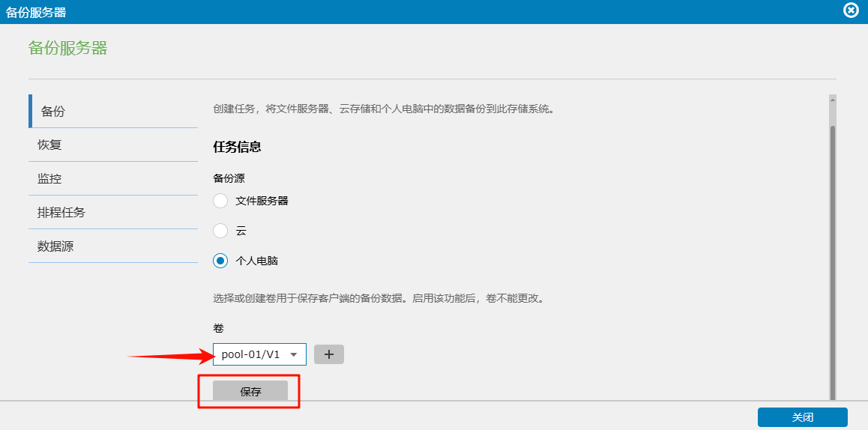Click the arrow of the volume combo box
Viewport: 868px width, 430px height.
[x=294, y=354]
